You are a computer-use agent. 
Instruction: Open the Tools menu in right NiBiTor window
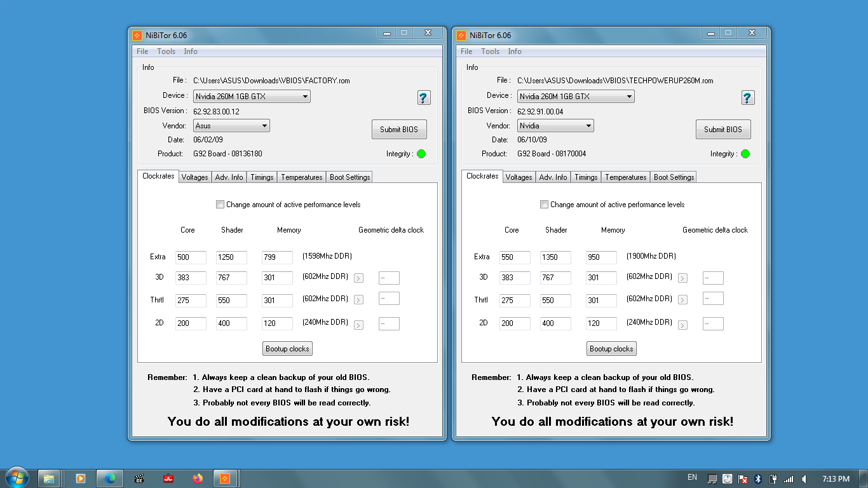tap(490, 51)
